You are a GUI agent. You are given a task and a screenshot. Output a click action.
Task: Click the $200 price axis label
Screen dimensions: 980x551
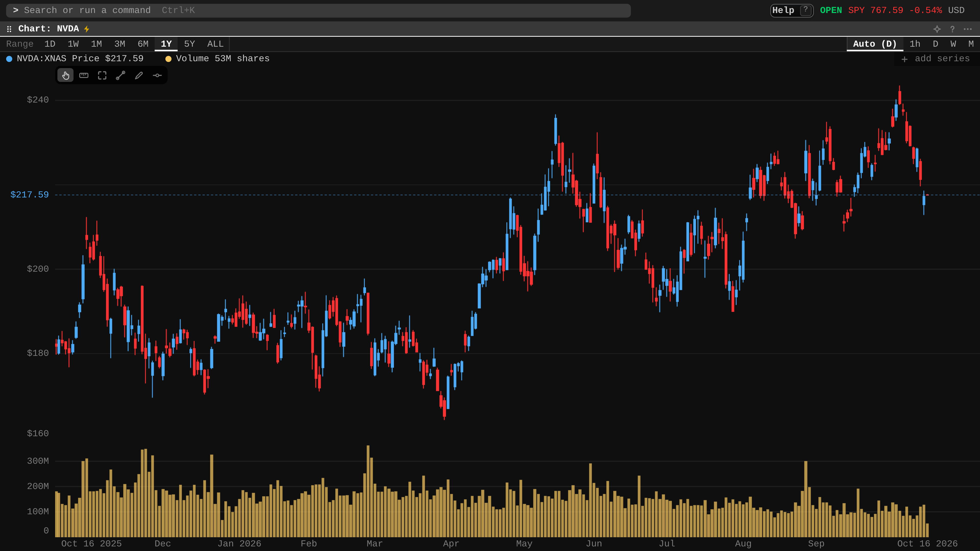point(38,269)
